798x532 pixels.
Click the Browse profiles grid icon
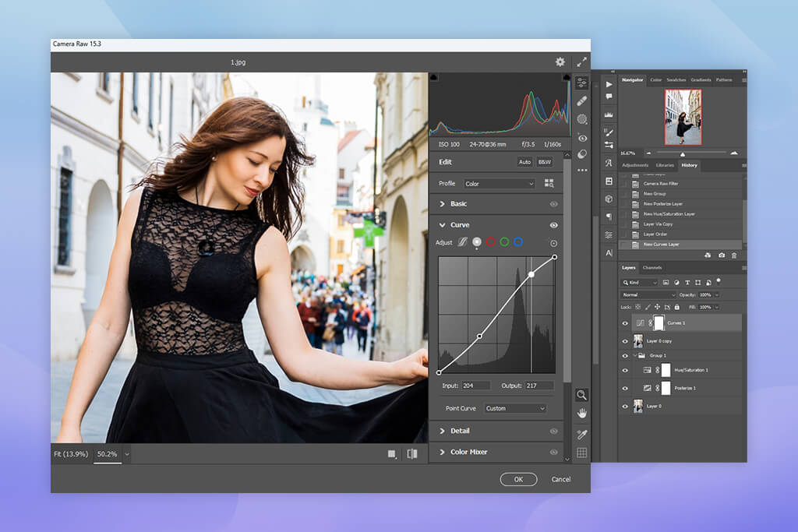click(549, 183)
